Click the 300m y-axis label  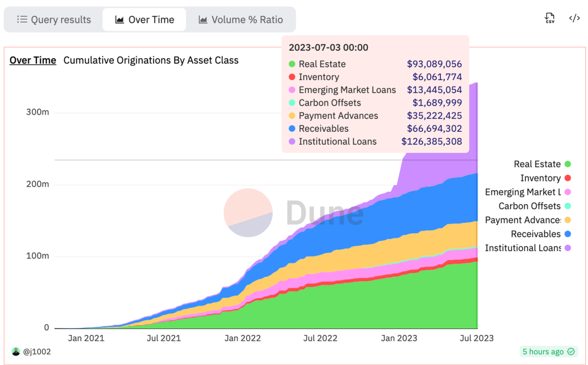pos(38,112)
